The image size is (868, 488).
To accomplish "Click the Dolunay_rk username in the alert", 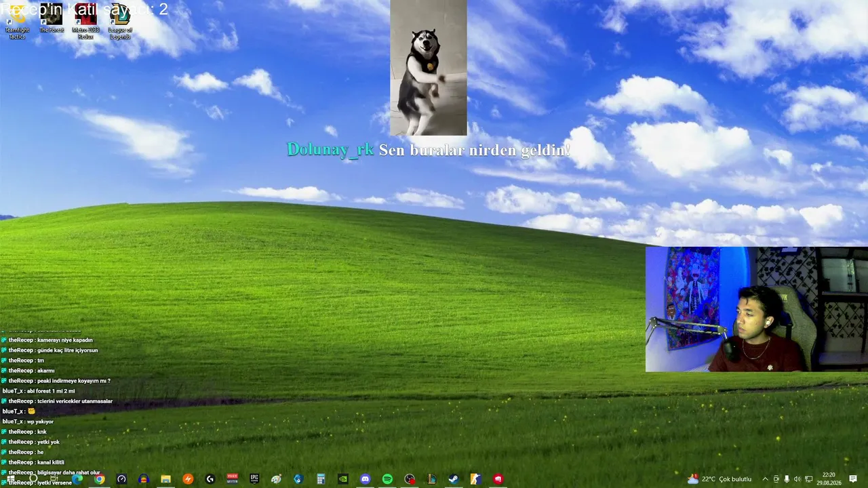I will coord(330,150).
